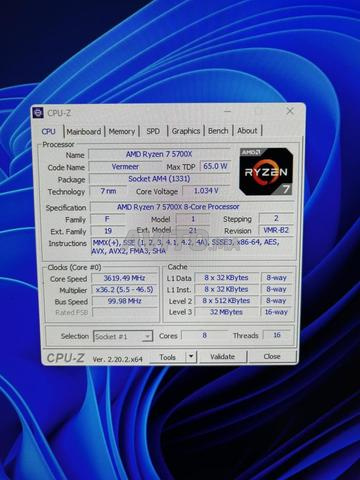Click the Validate button
This screenshot has width=360, height=480.
223,356
